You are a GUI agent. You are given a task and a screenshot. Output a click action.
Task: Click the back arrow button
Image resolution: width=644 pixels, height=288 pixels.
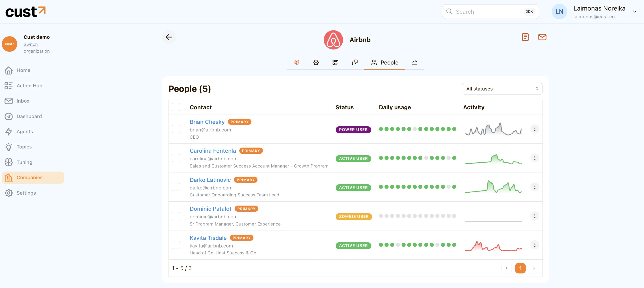(169, 37)
